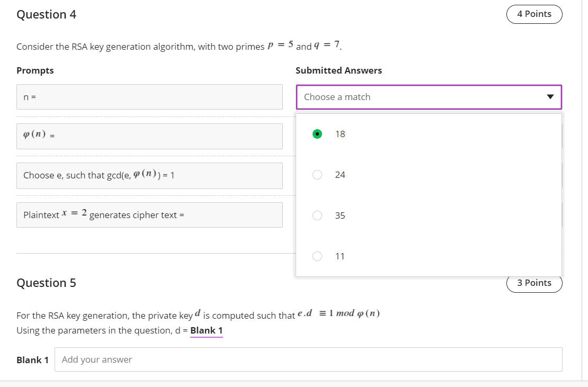Click the 3 Points badge on Question 5

[x=534, y=283]
